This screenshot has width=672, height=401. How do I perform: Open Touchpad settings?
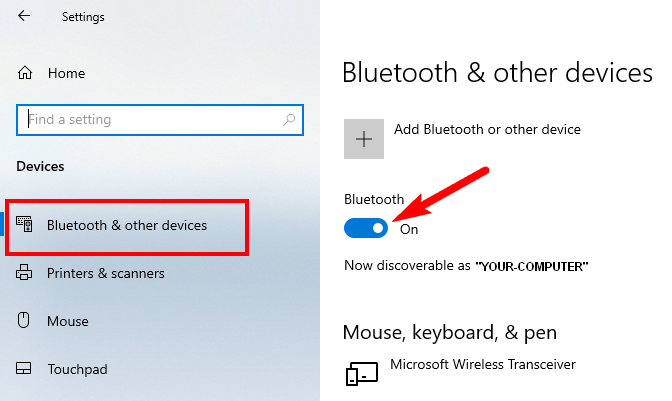tap(78, 369)
